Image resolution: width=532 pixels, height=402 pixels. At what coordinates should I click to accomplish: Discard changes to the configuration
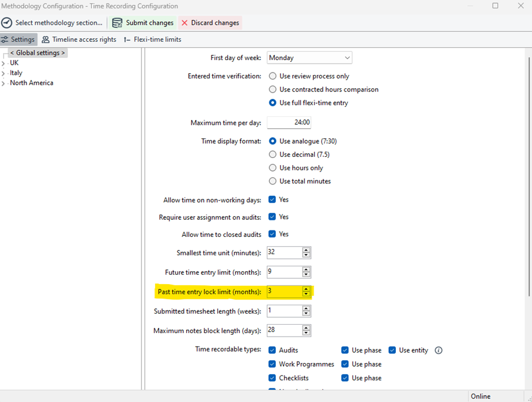pos(210,23)
